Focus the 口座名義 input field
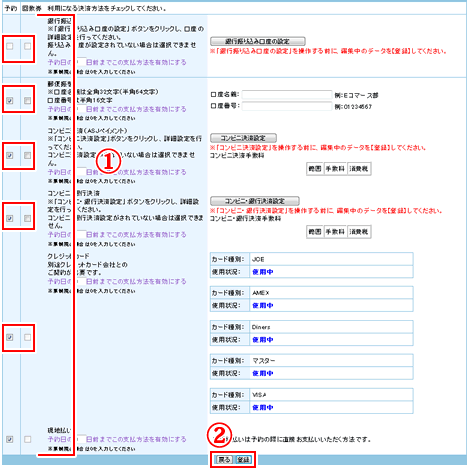467x470 pixels. pos(287,95)
